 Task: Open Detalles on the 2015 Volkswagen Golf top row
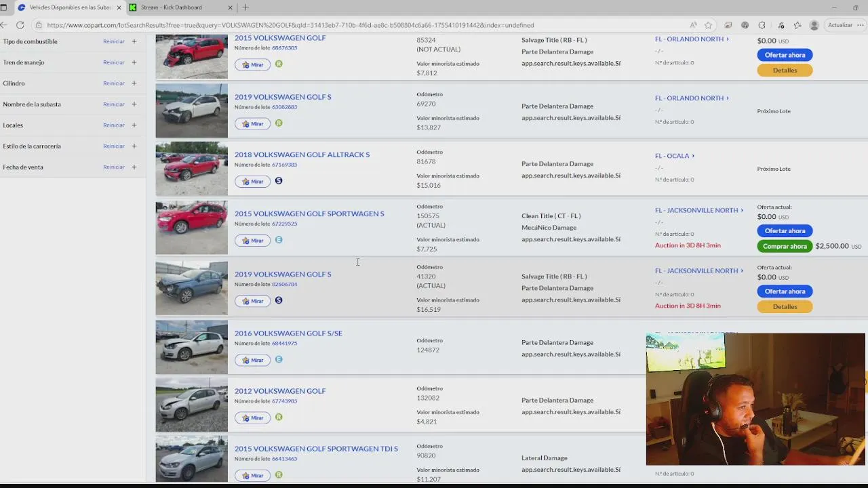point(785,70)
